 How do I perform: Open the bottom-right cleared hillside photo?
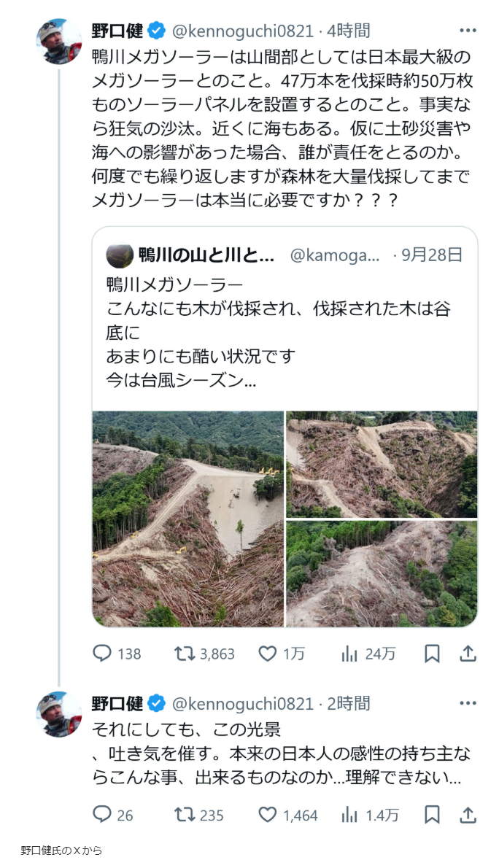point(382,574)
